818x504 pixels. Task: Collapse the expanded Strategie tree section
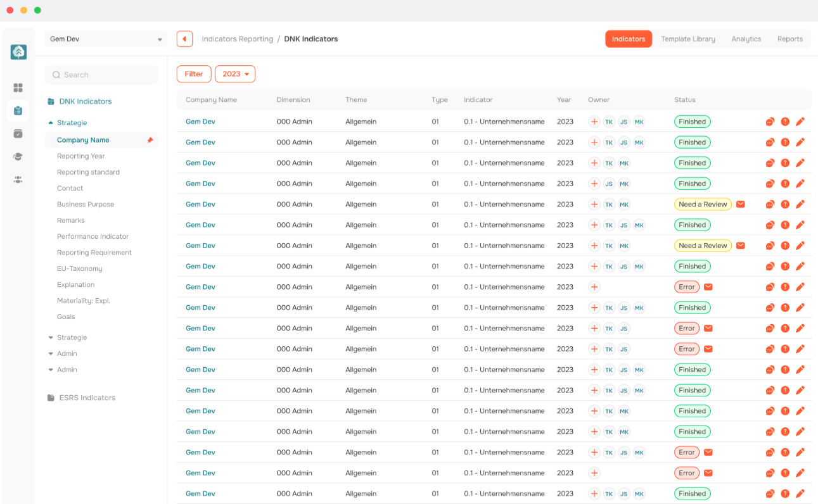coord(51,123)
